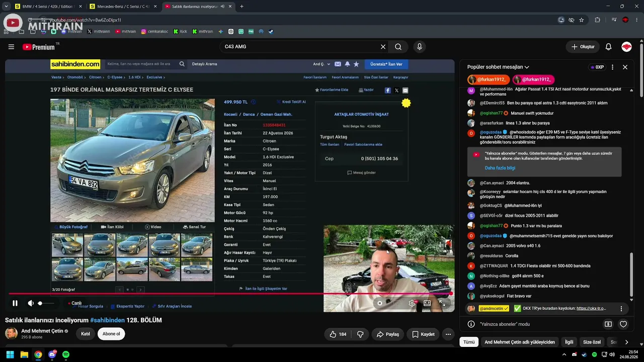
Task: Open File Explorer from the taskbar
Action: click(24, 354)
